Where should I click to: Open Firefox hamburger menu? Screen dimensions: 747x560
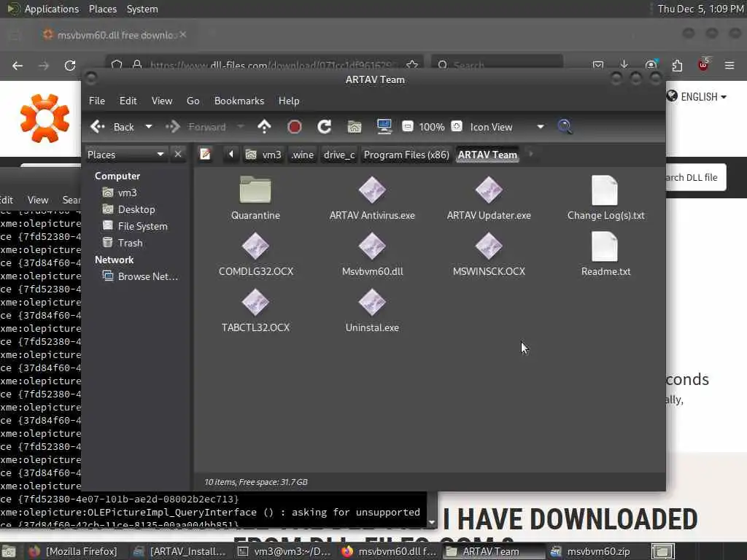click(x=729, y=65)
